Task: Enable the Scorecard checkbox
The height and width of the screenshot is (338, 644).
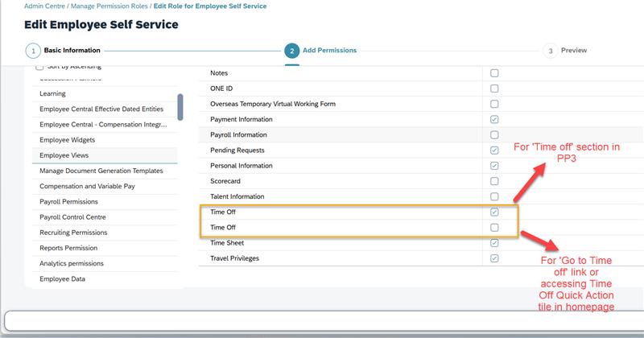Action: (494, 181)
